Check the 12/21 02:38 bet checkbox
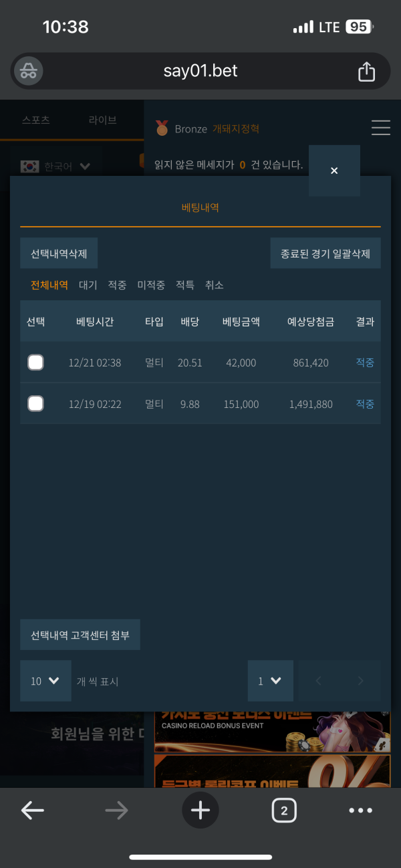 [x=35, y=362]
